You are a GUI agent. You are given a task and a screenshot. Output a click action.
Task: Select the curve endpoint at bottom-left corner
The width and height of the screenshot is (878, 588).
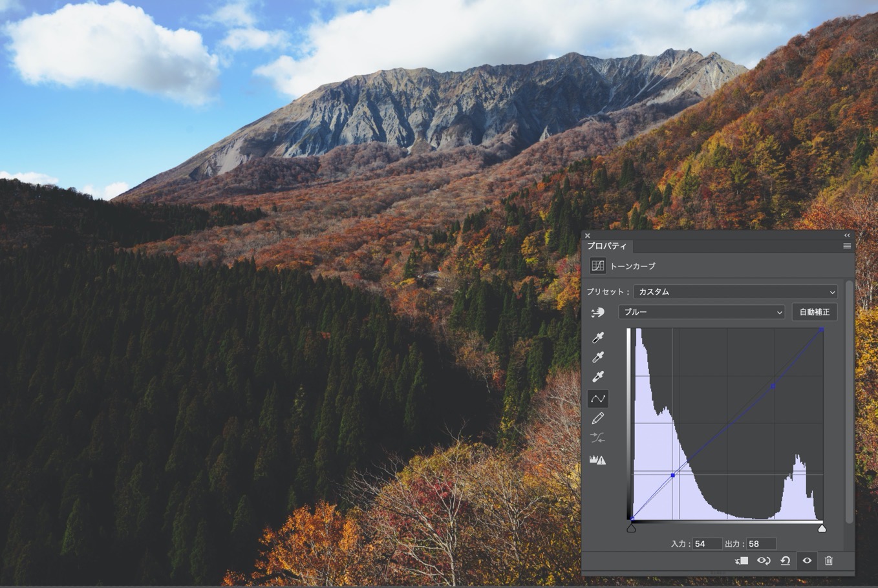pos(632,519)
